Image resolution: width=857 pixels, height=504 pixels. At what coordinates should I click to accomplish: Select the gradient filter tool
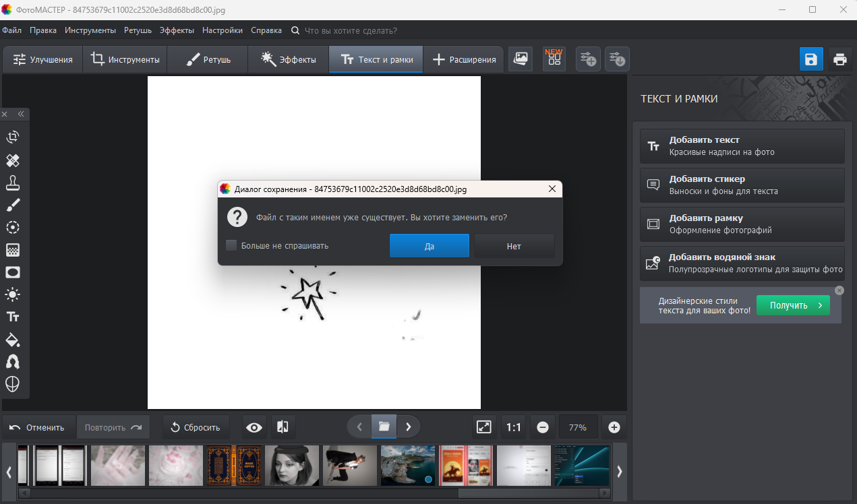click(13, 250)
